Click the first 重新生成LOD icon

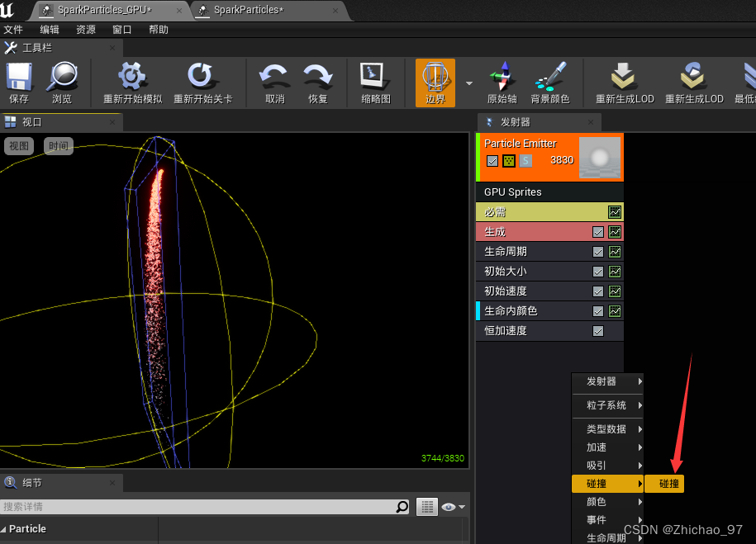[x=624, y=76]
